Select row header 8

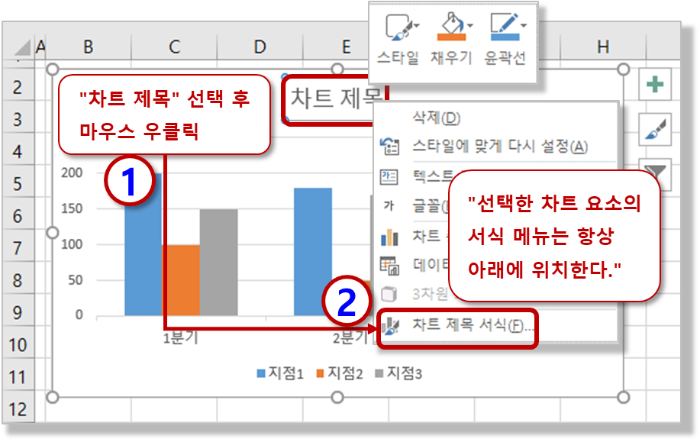pyautogui.click(x=17, y=280)
